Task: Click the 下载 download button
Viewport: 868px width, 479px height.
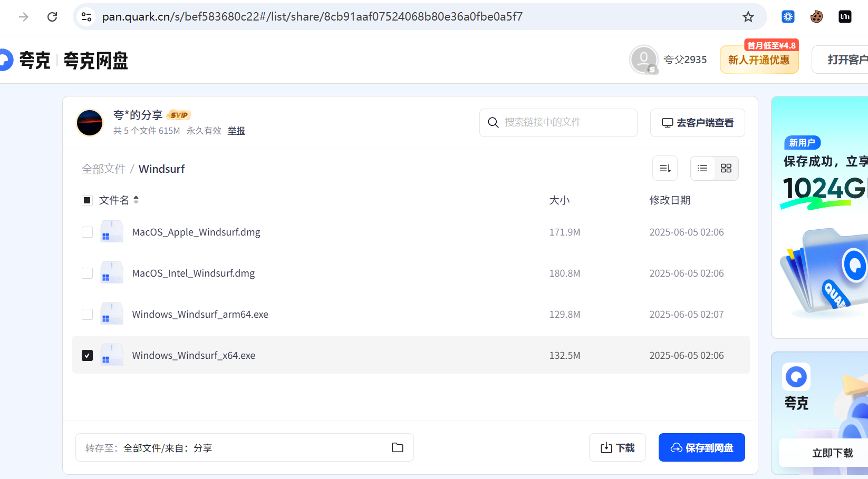Action: coord(618,447)
